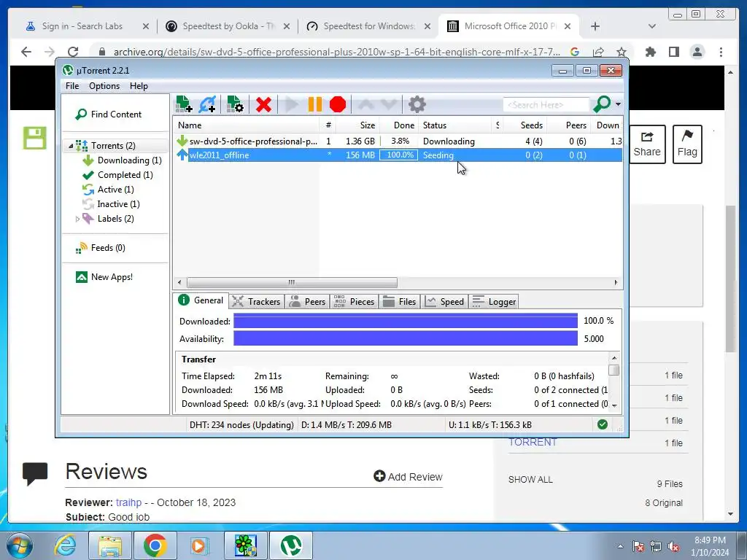Viewport: 747px width, 560px height.
Task: Click the green magnifier search icon
Action: [602, 104]
